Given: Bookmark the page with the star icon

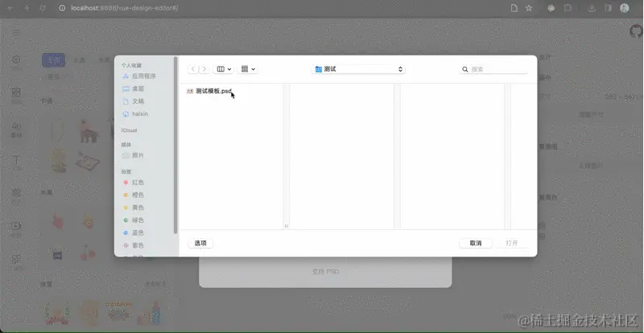Looking at the screenshot, I should click(x=529, y=8).
